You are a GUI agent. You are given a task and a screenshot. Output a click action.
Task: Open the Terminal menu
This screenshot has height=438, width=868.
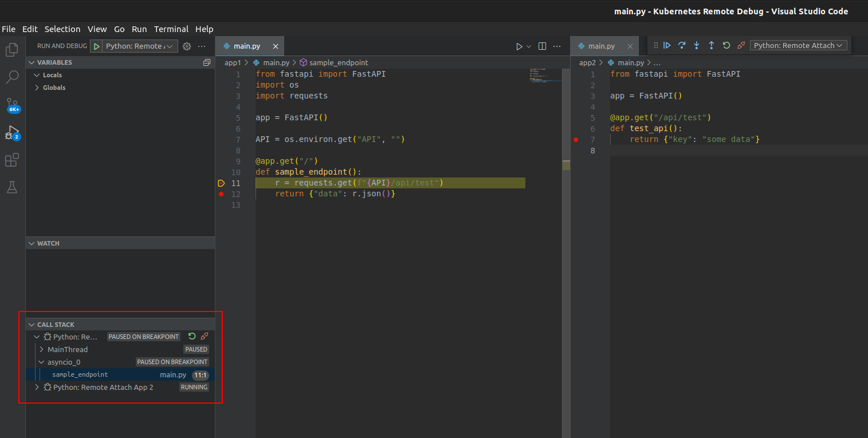[x=171, y=29]
